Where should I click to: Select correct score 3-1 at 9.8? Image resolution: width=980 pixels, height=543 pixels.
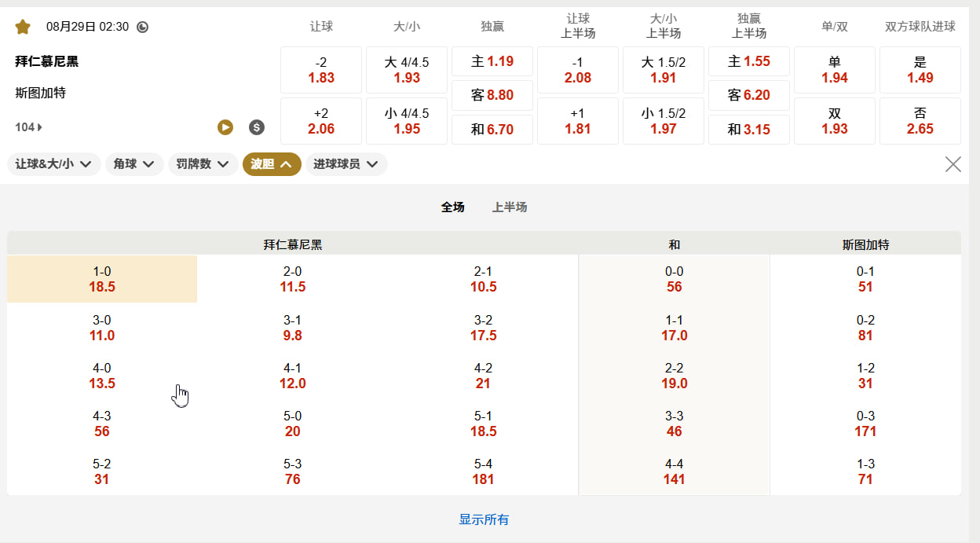tap(293, 328)
